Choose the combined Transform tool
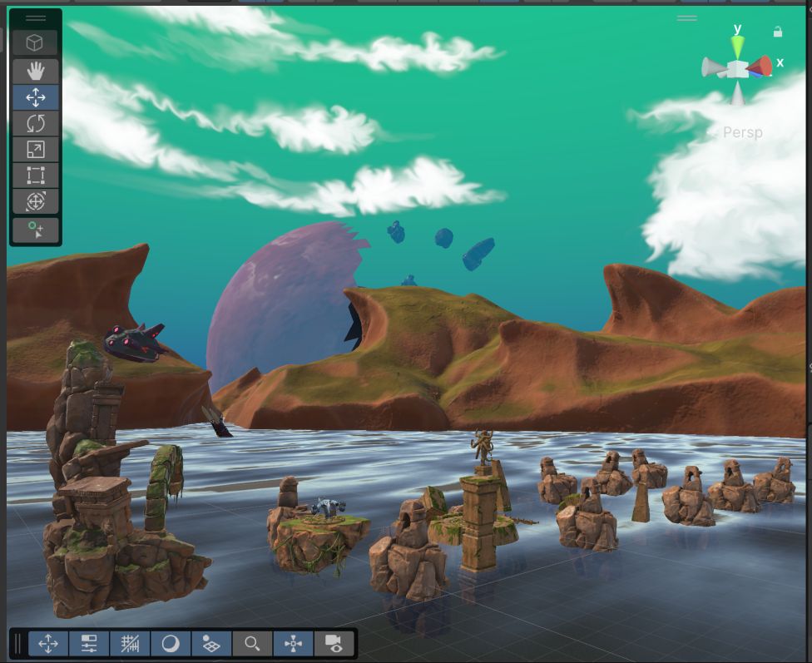Screen dimensions: 812x663 pos(35,201)
